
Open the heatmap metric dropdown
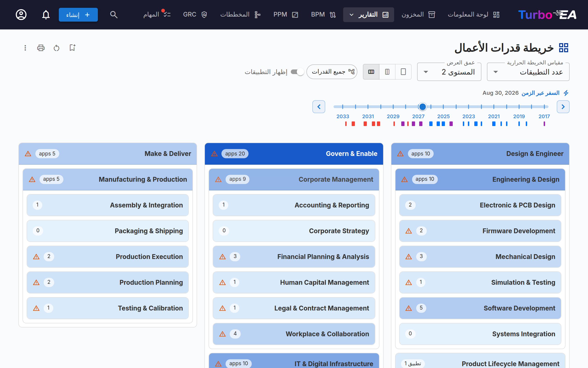(528, 72)
